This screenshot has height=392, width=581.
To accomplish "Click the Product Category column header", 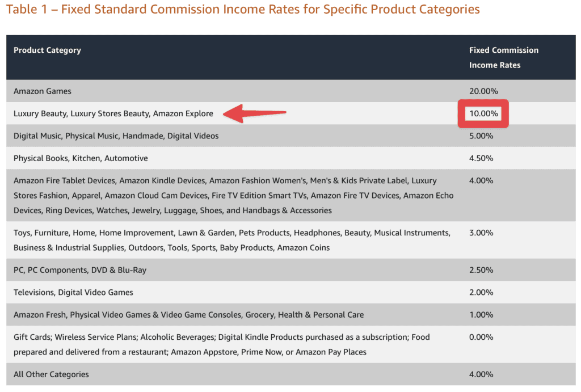I will coord(47,50).
